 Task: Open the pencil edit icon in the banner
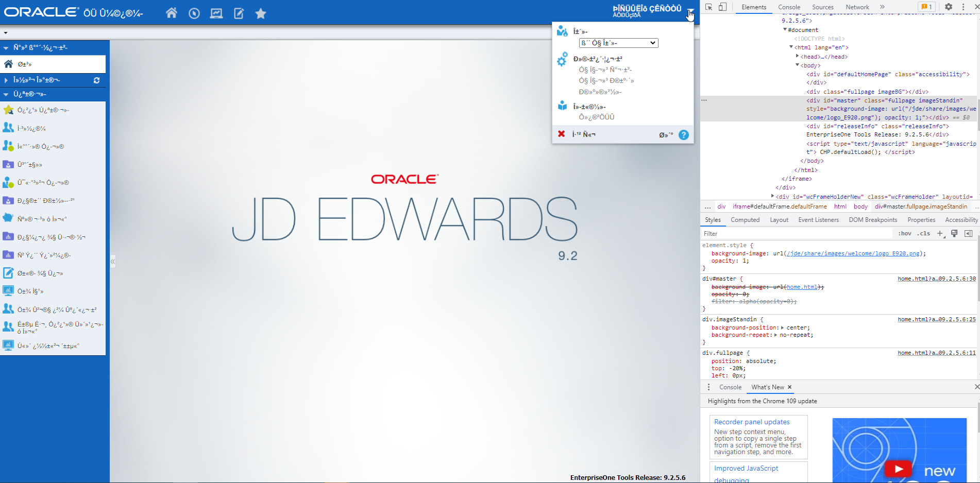click(238, 14)
